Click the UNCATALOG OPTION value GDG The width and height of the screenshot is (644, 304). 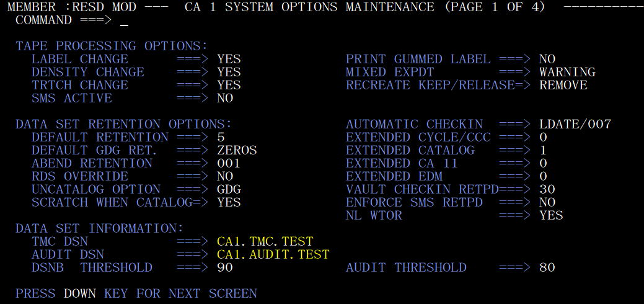coord(229,190)
